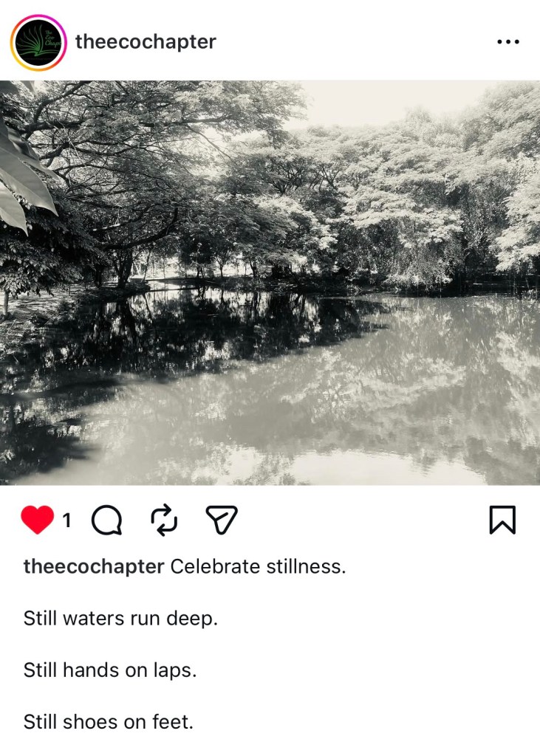Open the theecochapter username in the header
The height and width of the screenshot is (756, 540).
(146, 42)
